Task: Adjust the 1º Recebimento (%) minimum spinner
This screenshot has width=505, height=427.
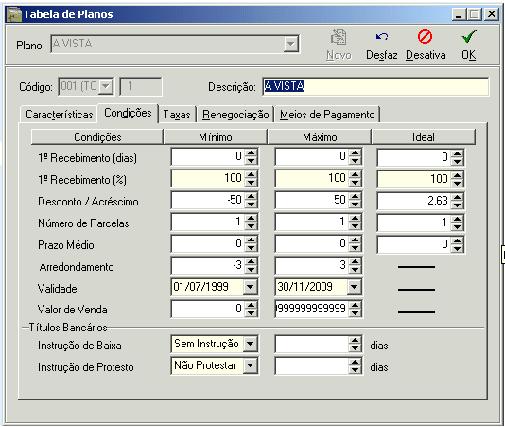Action: pos(251,179)
